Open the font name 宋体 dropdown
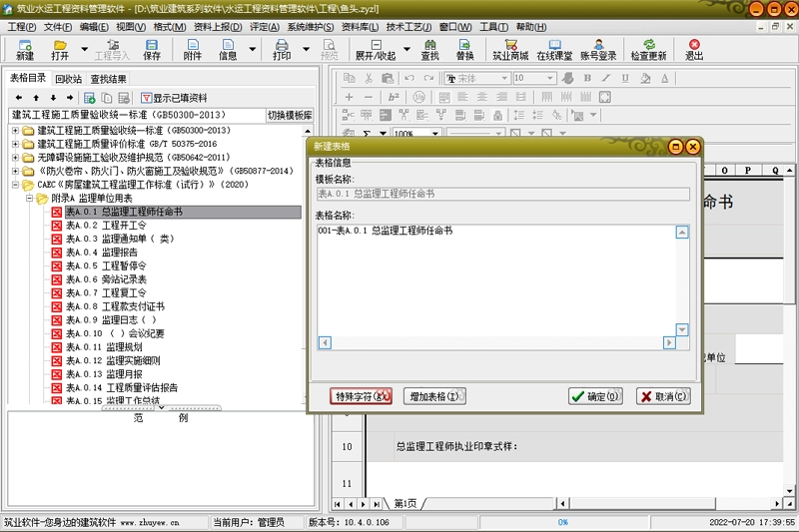This screenshot has width=799, height=532. [x=504, y=78]
